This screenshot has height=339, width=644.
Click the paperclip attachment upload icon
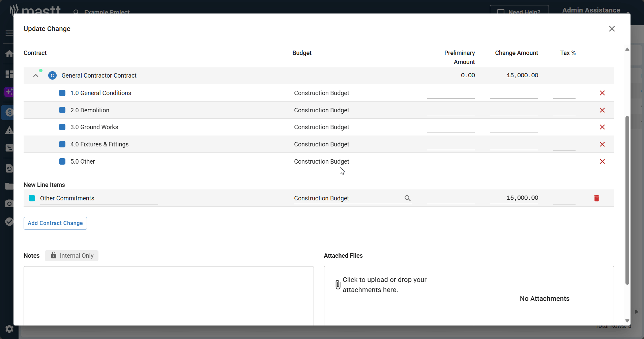point(338,285)
